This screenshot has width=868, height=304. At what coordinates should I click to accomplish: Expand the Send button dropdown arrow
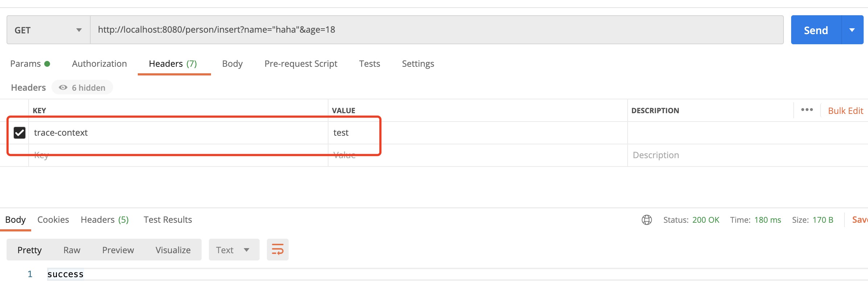click(x=852, y=30)
